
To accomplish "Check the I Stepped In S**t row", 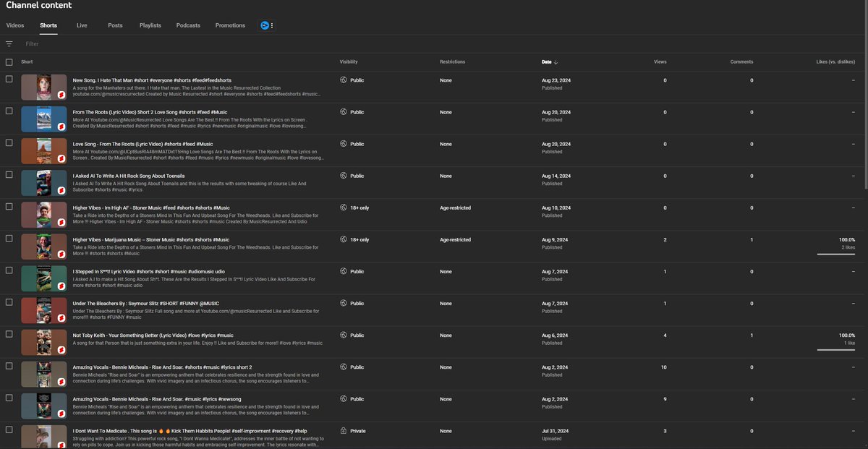I will click(9, 270).
